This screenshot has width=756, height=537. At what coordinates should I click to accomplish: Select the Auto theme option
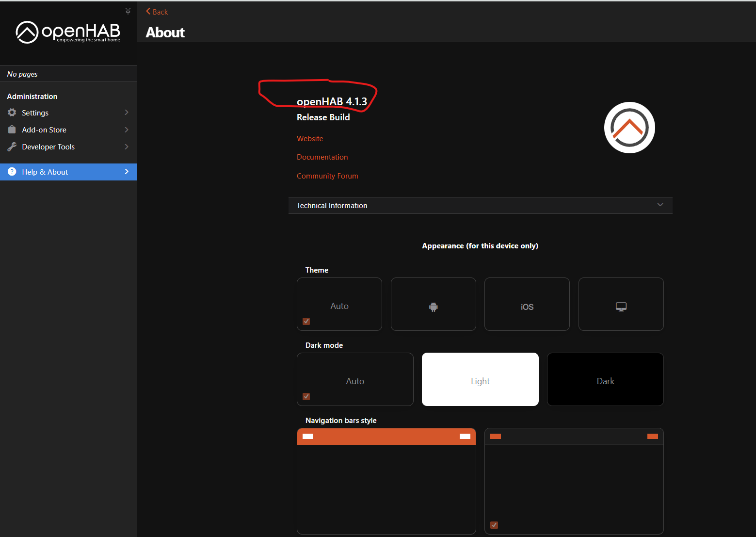339,305
